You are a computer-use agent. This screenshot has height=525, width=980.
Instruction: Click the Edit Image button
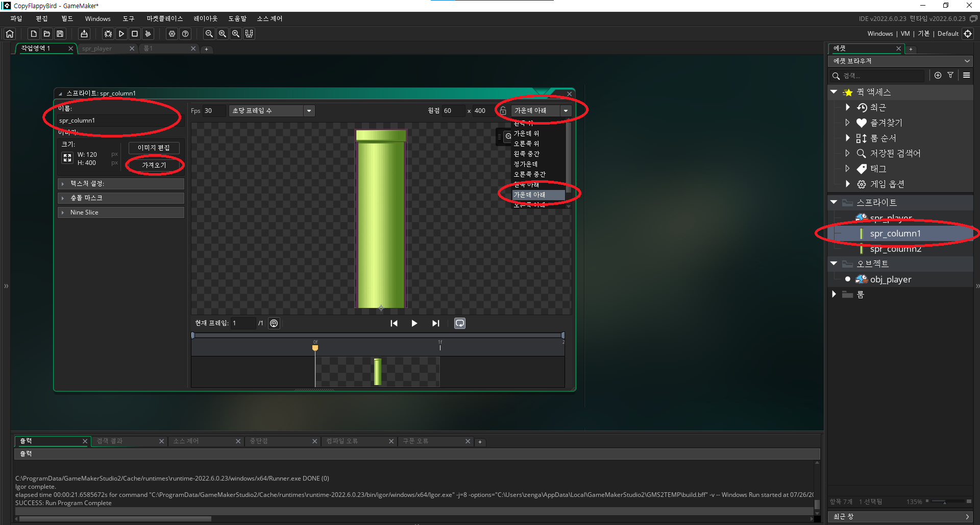[x=154, y=148]
